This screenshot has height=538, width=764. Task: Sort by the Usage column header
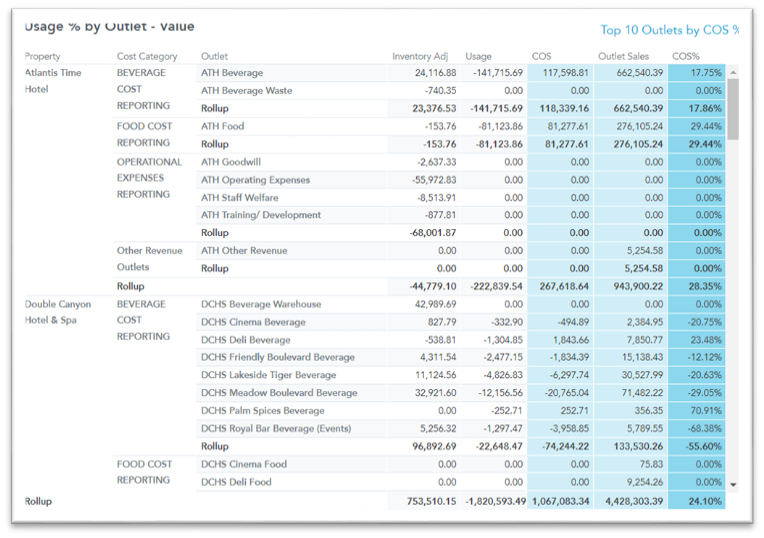click(478, 57)
